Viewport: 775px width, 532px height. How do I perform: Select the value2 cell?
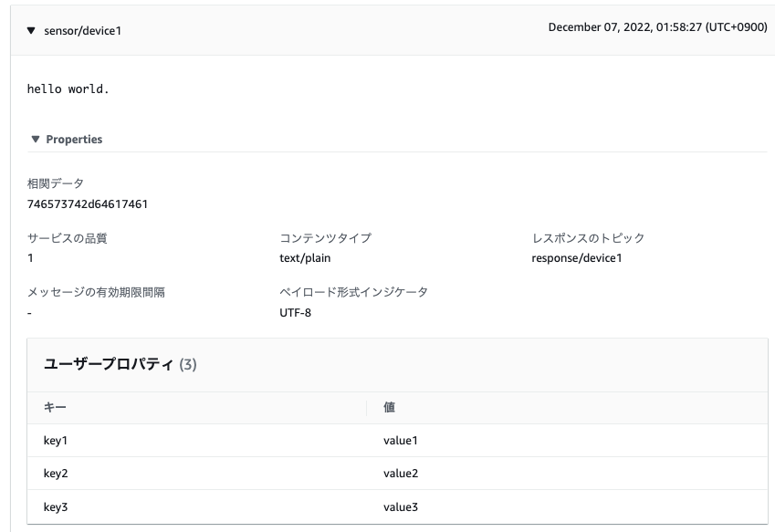401,474
